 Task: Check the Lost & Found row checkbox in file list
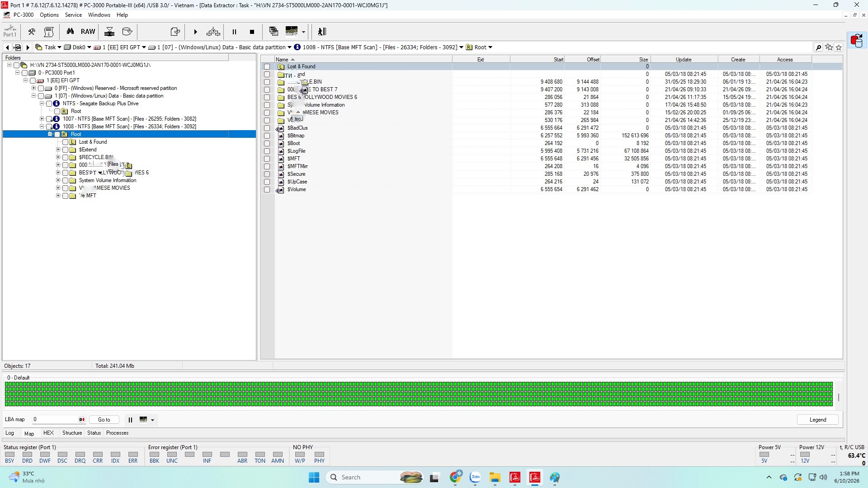pos(267,67)
